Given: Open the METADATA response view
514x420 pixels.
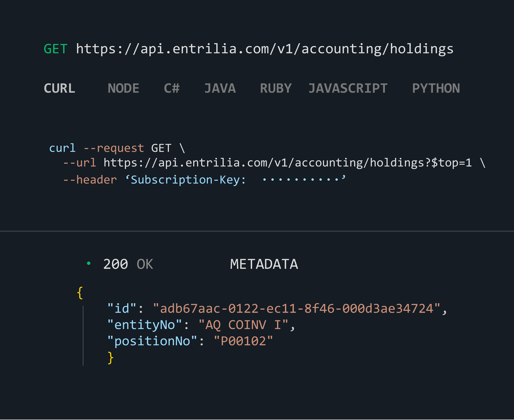Looking at the screenshot, I should [x=264, y=264].
